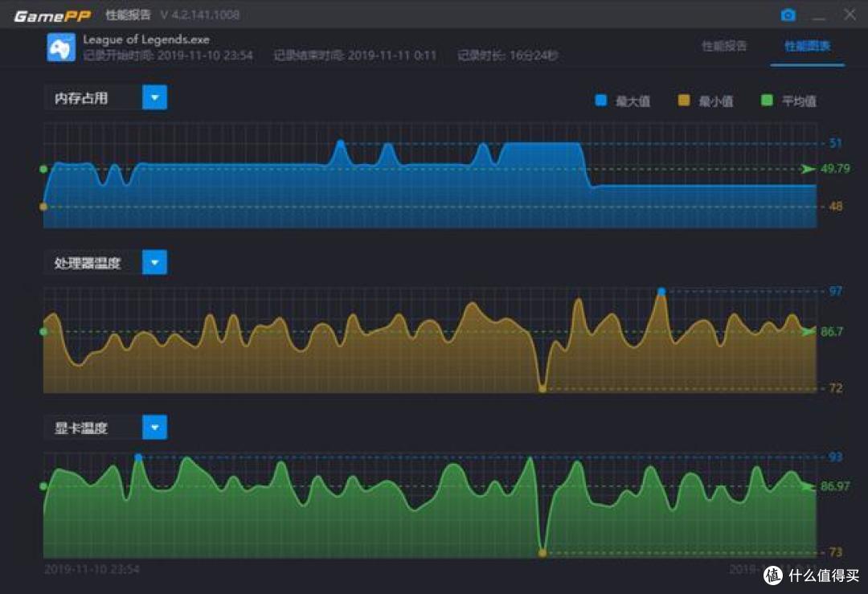Click the 性能报告 title bar label
Viewport: 868px width, 594px height.
coord(128,15)
